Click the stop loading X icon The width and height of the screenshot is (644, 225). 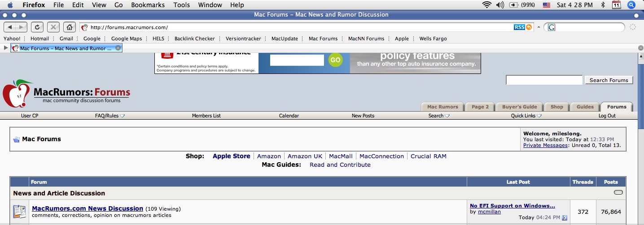53,27
